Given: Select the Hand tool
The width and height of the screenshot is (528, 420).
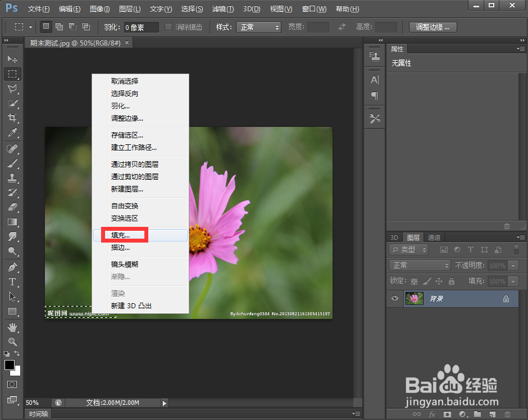Looking at the screenshot, I should (x=13, y=327).
